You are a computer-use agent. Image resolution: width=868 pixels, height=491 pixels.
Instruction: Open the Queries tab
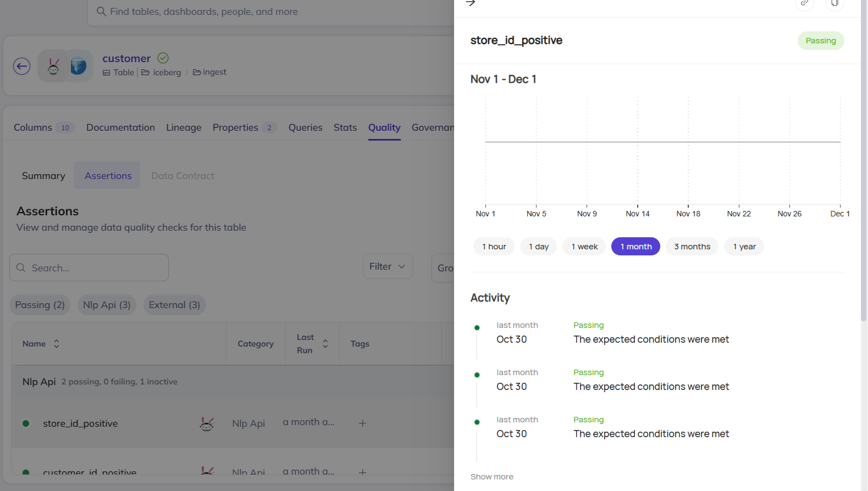[x=306, y=127]
